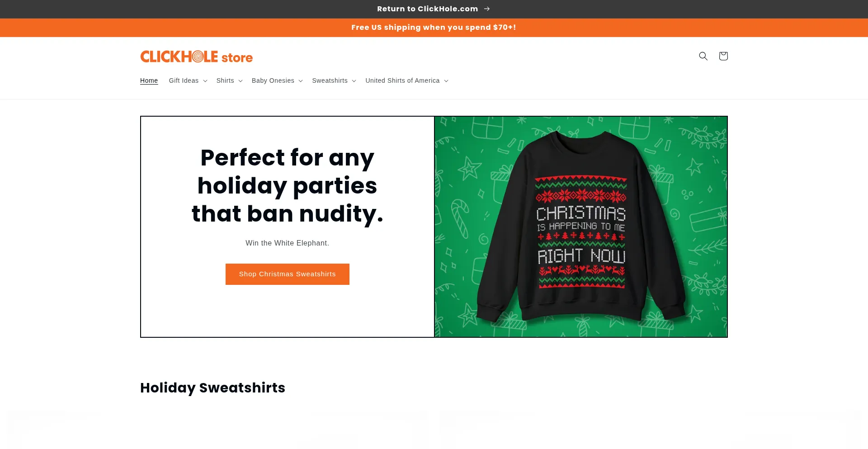Open the shopping cart icon

coord(723,56)
